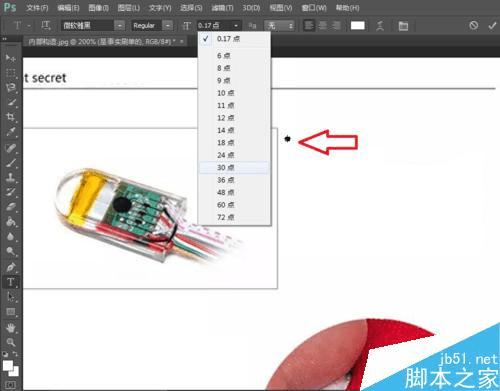Open Create Warped Text dialog

[380, 25]
